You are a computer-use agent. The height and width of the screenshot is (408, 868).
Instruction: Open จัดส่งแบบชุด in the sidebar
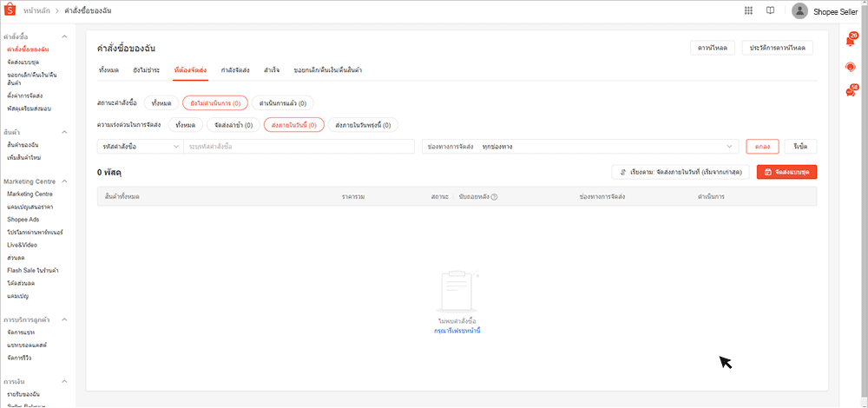point(23,62)
